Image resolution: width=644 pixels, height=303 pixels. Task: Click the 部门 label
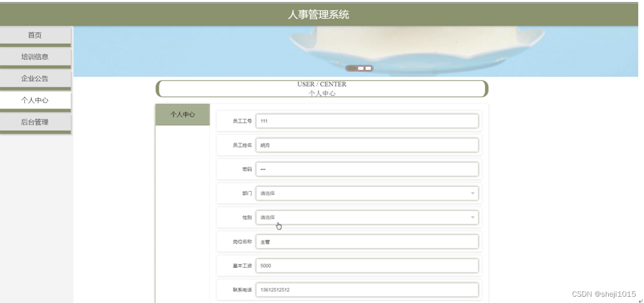247,193
